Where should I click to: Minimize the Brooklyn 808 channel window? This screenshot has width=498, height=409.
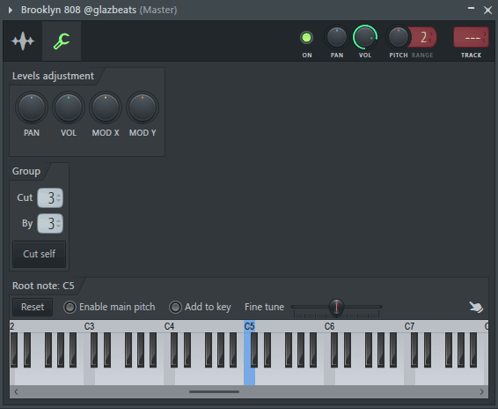471,9
